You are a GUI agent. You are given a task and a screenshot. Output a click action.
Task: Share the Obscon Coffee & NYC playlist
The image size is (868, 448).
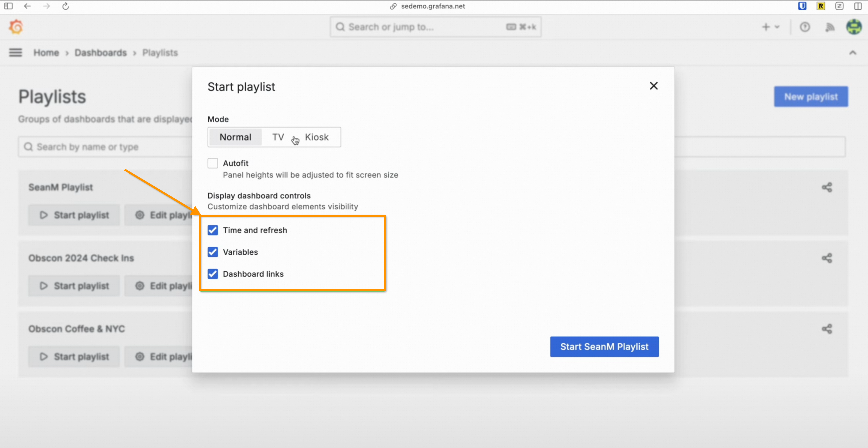[827, 329]
